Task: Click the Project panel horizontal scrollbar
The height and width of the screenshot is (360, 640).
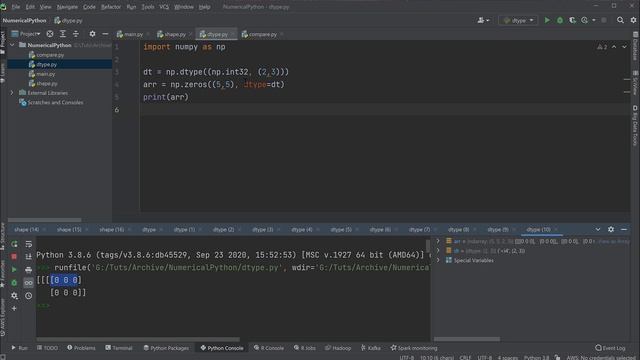Action: pos(44,220)
